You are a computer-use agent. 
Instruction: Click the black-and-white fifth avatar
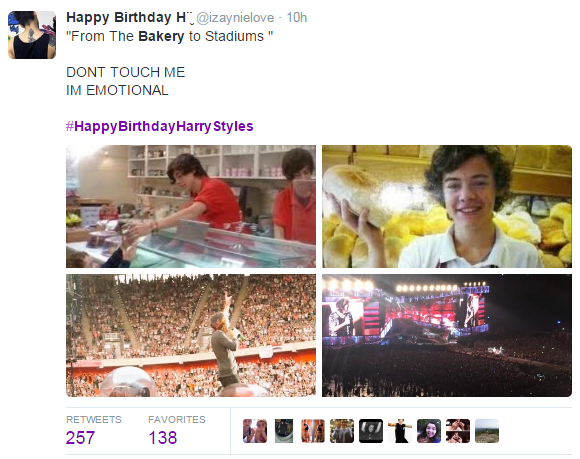point(371,431)
